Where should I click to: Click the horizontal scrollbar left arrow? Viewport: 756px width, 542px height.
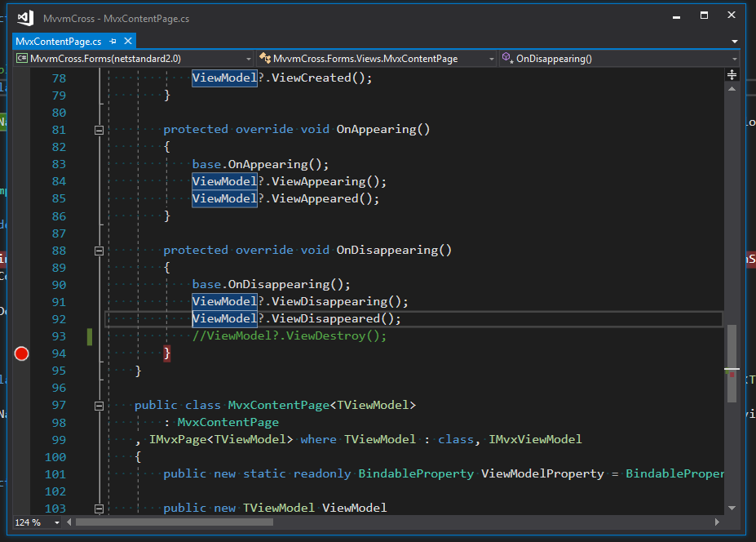pyautogui.click(x=69, y=522)
